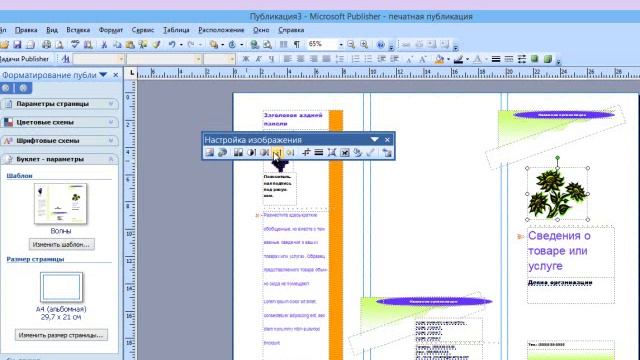Toggle center text alignment
This screenshot has width=640, height=360.
[x=300, y=59]
